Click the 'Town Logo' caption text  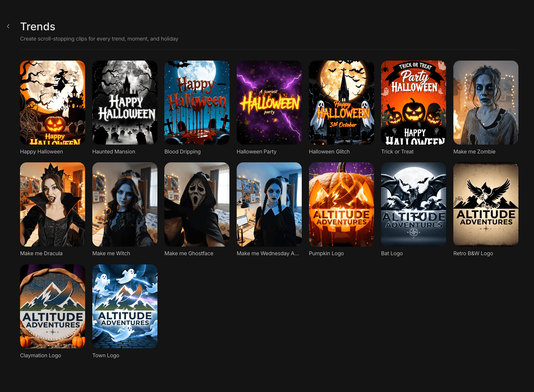click(106, 355)
